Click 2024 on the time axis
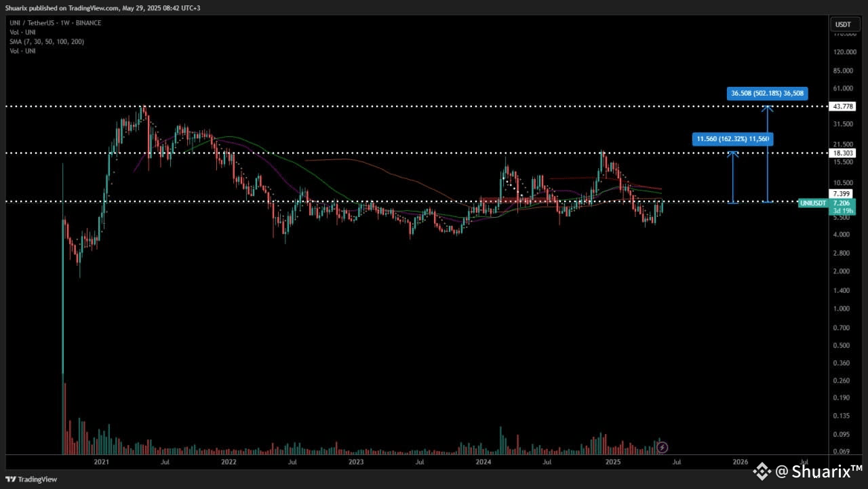The height and width of the screenshot is (489, 868). point(484,463)
